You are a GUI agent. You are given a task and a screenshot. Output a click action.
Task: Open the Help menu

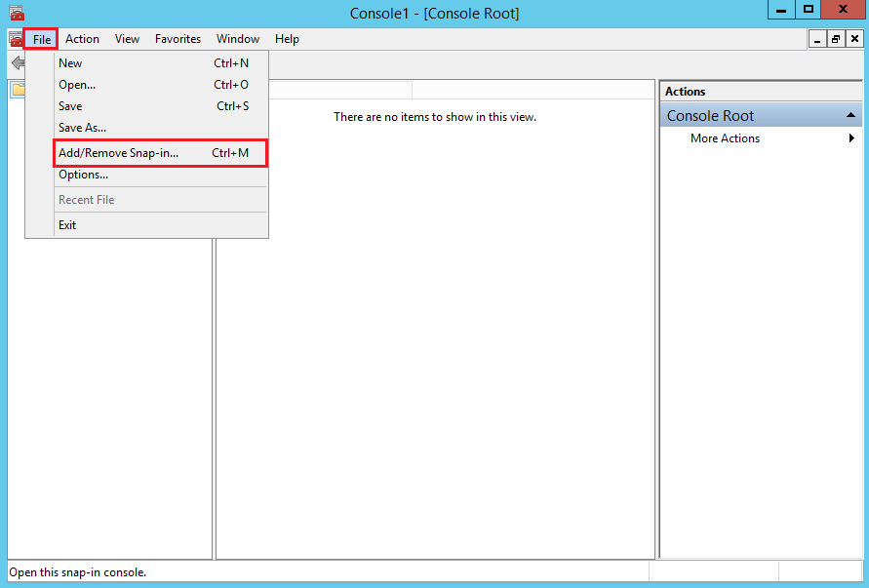[287, 39]
